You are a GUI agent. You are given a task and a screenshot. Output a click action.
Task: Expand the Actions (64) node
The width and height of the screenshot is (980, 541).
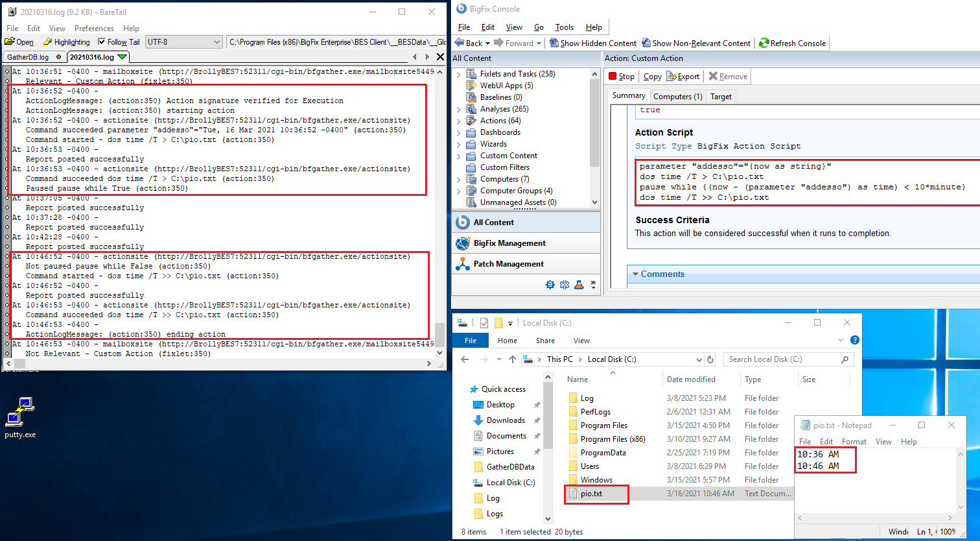click(x=458, y=121)
